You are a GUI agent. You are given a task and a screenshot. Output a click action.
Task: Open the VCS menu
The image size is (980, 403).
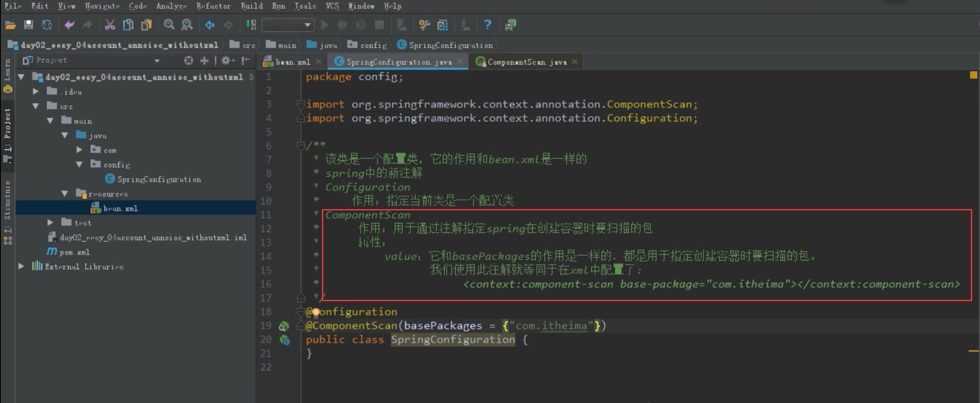pos(332,6)
